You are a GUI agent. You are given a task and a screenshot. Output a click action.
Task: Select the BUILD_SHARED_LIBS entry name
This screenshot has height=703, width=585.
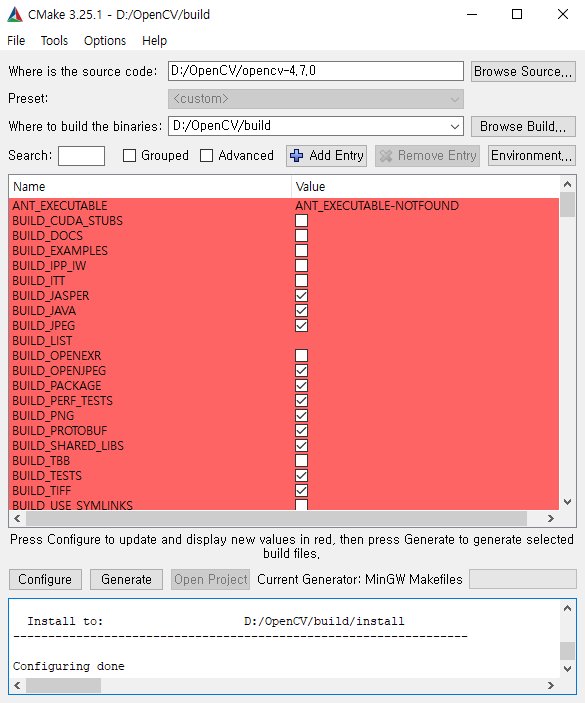point(68,446)
